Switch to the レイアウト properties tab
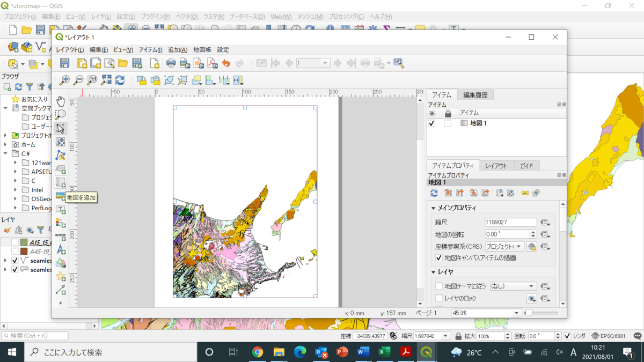The height and width of the screenshot is (362, 644). (496, 166)
